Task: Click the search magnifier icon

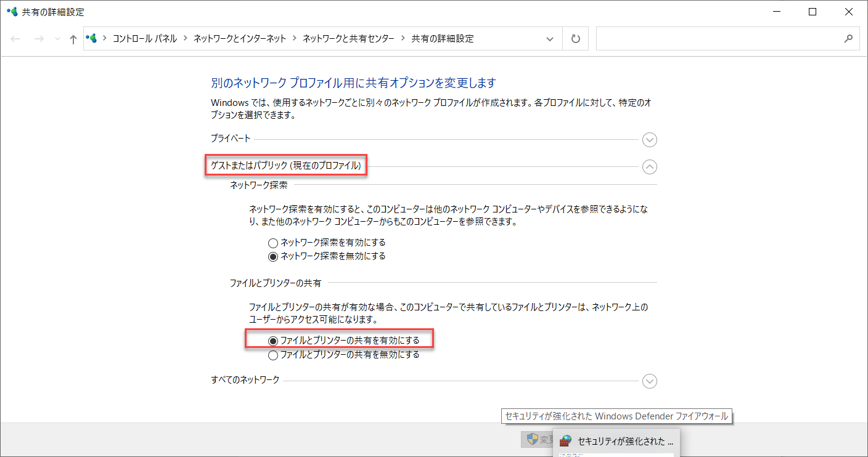Action: 848,38
